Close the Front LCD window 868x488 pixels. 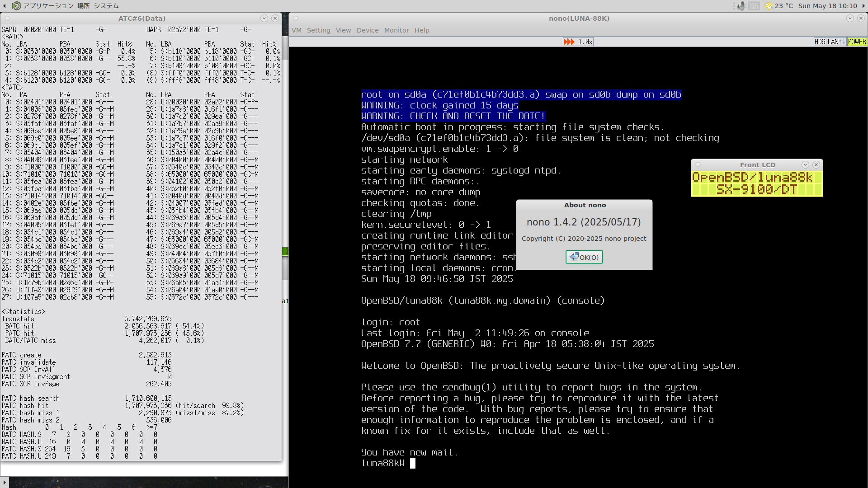tap(816, 165)
